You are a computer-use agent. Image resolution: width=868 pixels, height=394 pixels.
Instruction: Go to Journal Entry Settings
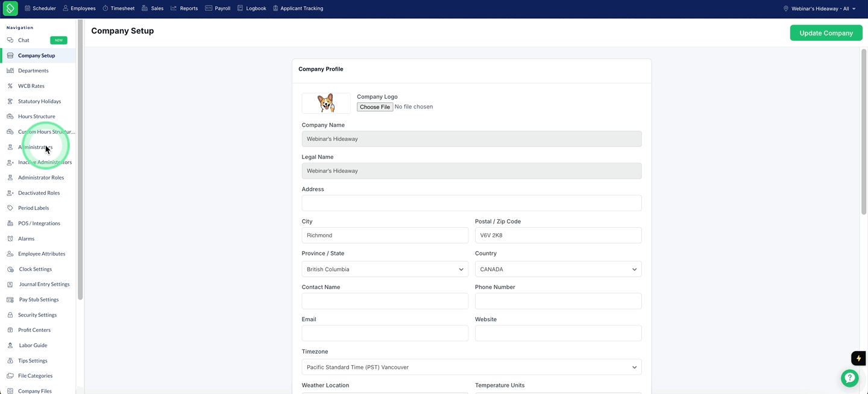(44, 284)
